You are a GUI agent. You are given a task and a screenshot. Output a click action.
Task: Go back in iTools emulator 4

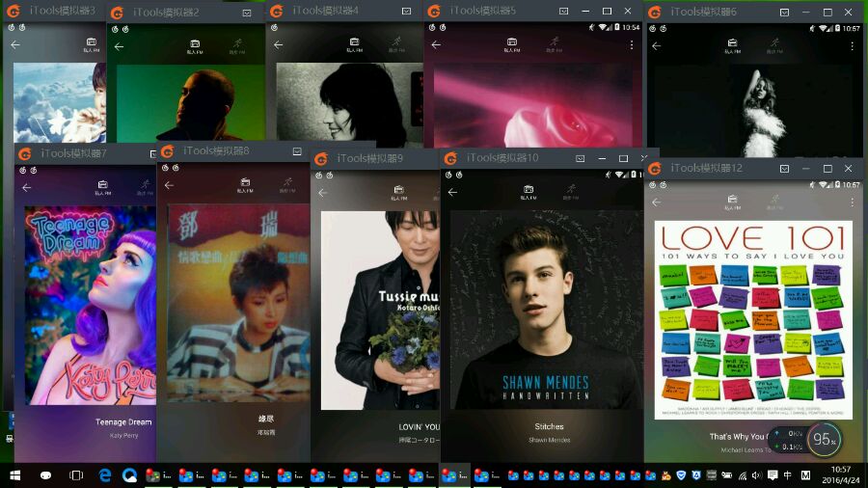pos(279,44)
